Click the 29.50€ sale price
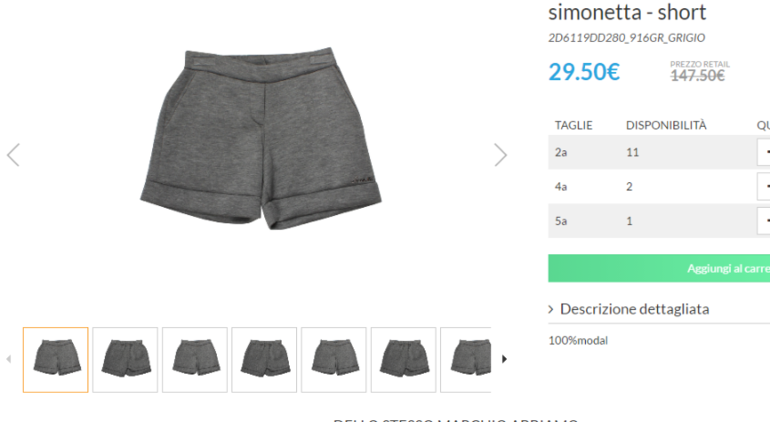The height and width of the screenshot is (422, 770). 584,72
